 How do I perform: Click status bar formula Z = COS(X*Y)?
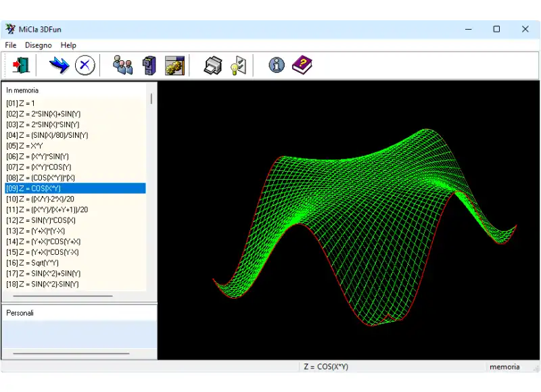click(x=326, y=367)
